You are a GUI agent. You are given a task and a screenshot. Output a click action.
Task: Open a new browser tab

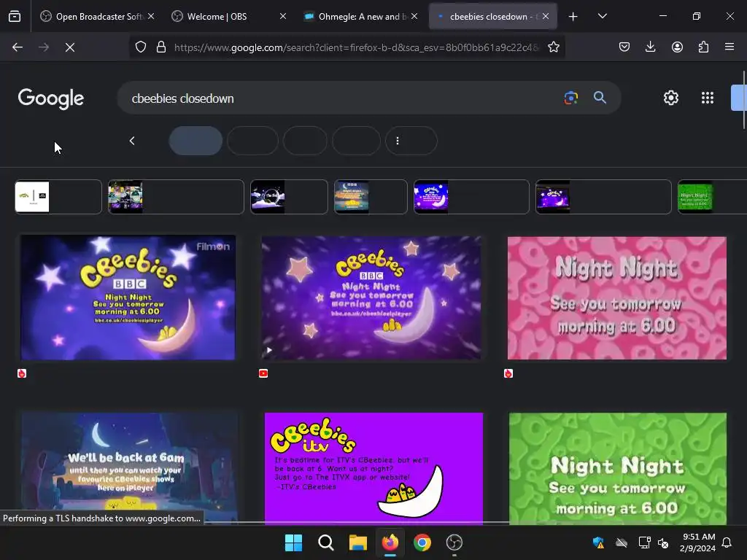tap(573, 17)
